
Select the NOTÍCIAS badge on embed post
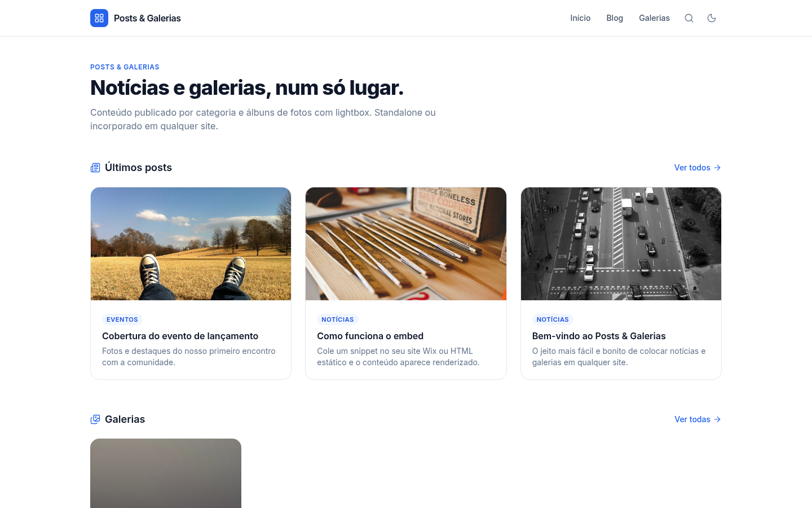tap(338, 319)
